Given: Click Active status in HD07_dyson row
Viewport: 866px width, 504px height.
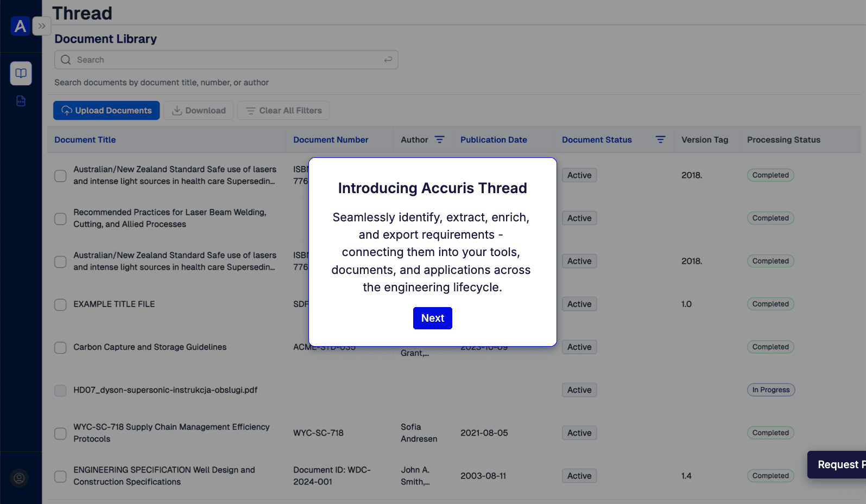Looking at the screenshot, I should click(579, 390).
